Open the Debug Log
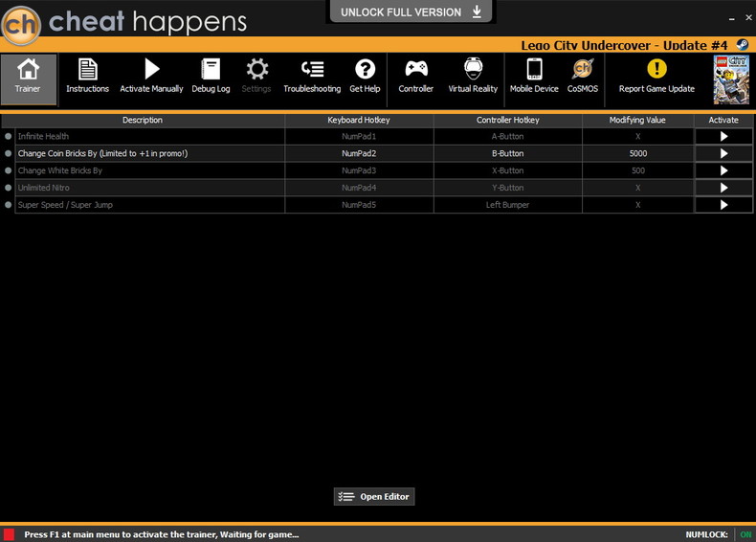The height and width of the screenshot is (542, 756). (211, 77)
